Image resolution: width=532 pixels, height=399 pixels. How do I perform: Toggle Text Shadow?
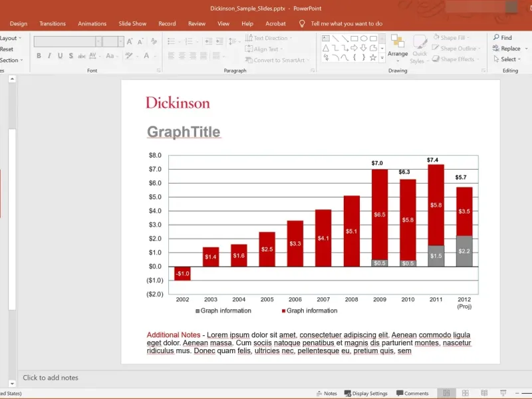(71, 56)
